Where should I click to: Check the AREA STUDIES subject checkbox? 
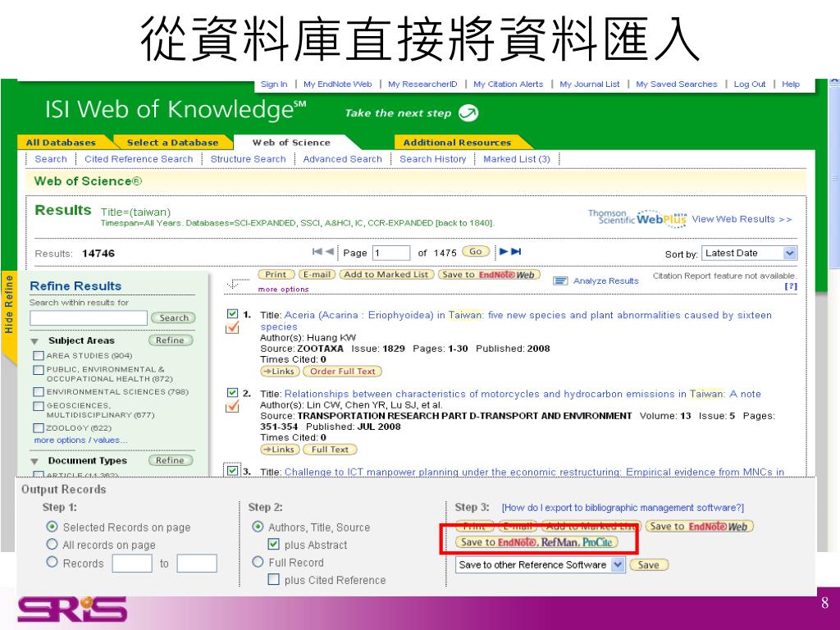coord(38,356)
